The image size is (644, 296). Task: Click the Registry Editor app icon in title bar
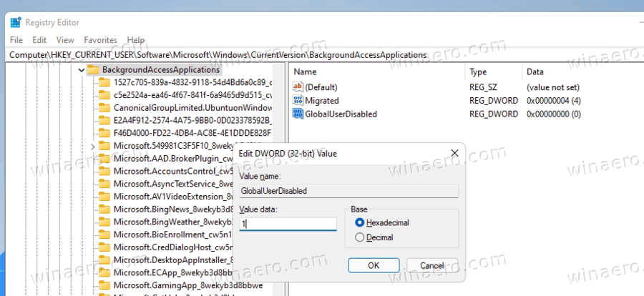point(16,23)
